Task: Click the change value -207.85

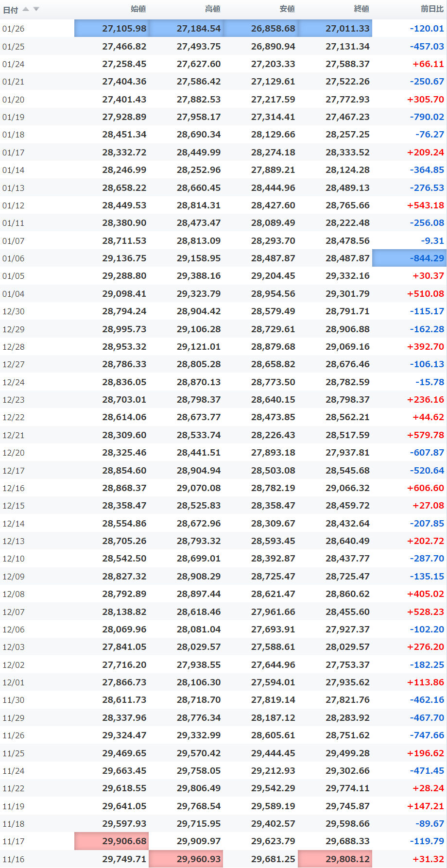Action: (x=427, y=524)
